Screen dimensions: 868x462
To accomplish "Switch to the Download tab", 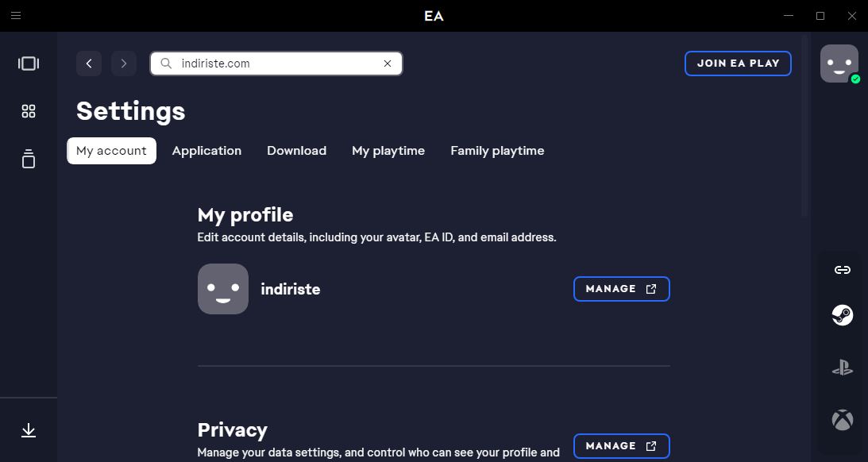I will click(x=297, y=151).
